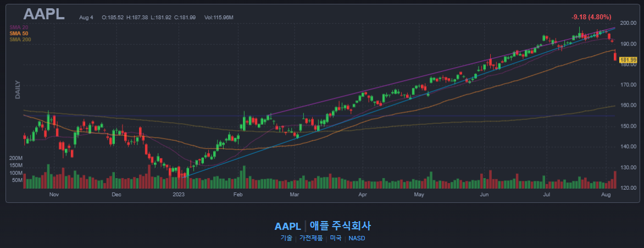Click the SMA 50 legend label
The height and width of the screenshot is (248, 644).
(x=19, y=34)
